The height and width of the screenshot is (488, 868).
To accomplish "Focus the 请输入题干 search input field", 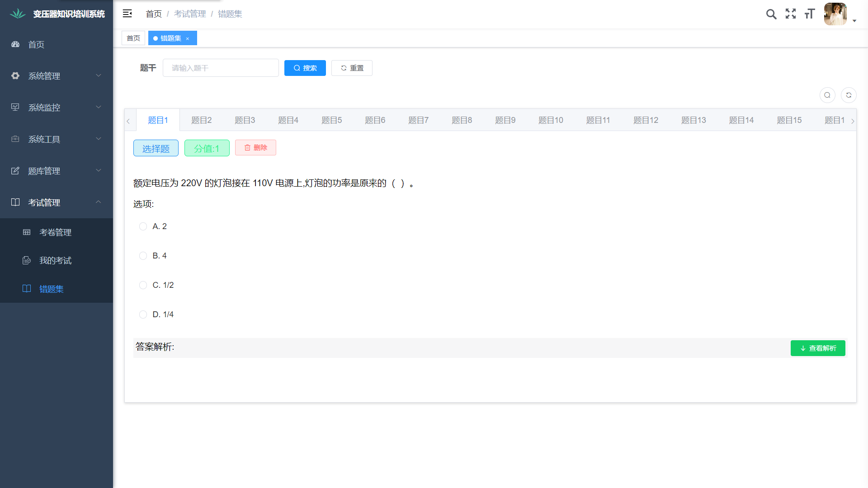I will [x=221, y=68].
